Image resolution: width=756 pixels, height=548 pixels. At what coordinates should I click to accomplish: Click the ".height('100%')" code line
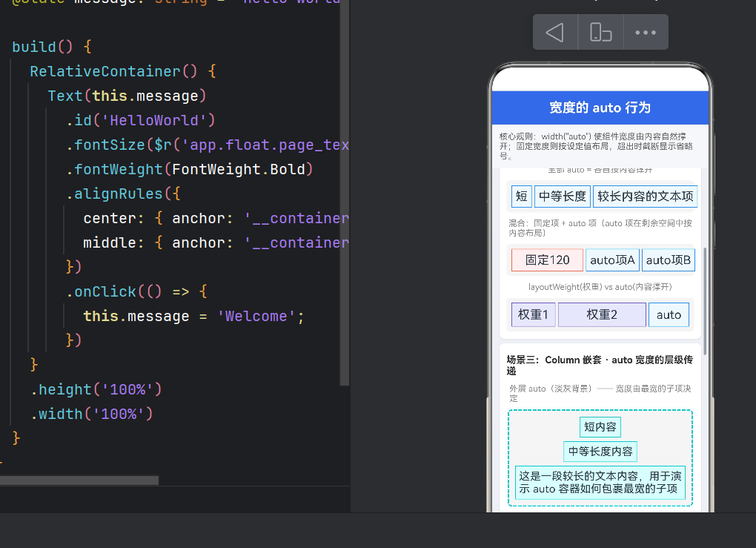(96, 389)
